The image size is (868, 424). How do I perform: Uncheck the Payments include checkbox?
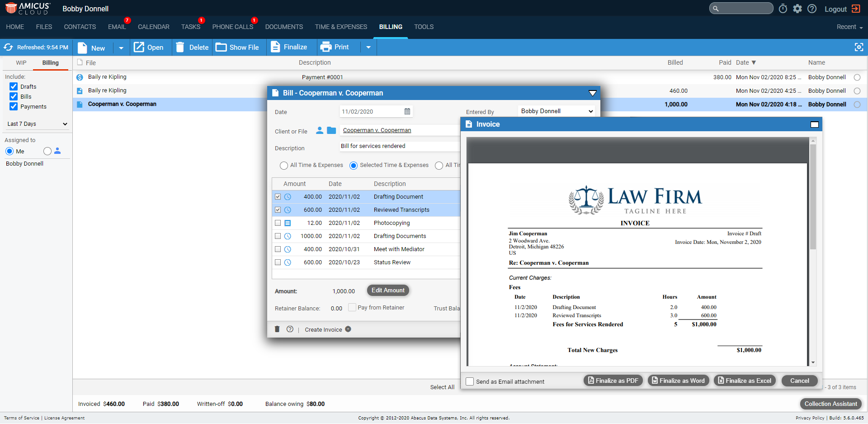pos(14,106)
